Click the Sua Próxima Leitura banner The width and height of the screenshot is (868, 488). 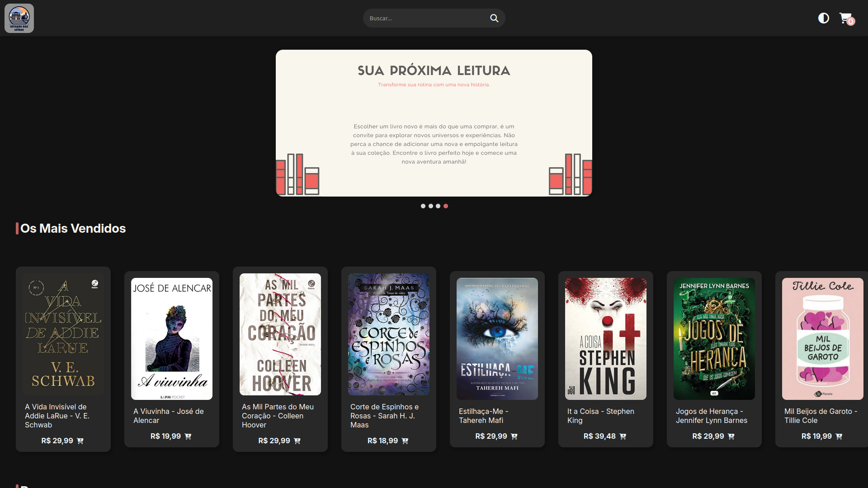click(434, 123)
